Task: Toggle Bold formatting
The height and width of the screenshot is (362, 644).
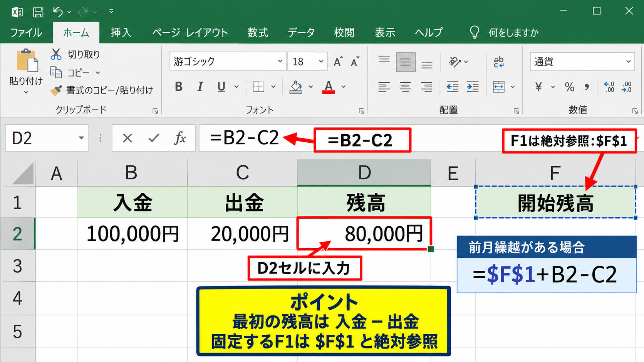Action: [x=178, y=87]
